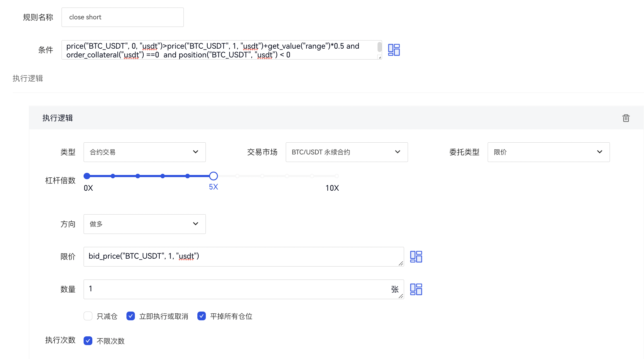Open 委托类型 dropdown showing 限价

pyautogui.click(x=548, y=152)
